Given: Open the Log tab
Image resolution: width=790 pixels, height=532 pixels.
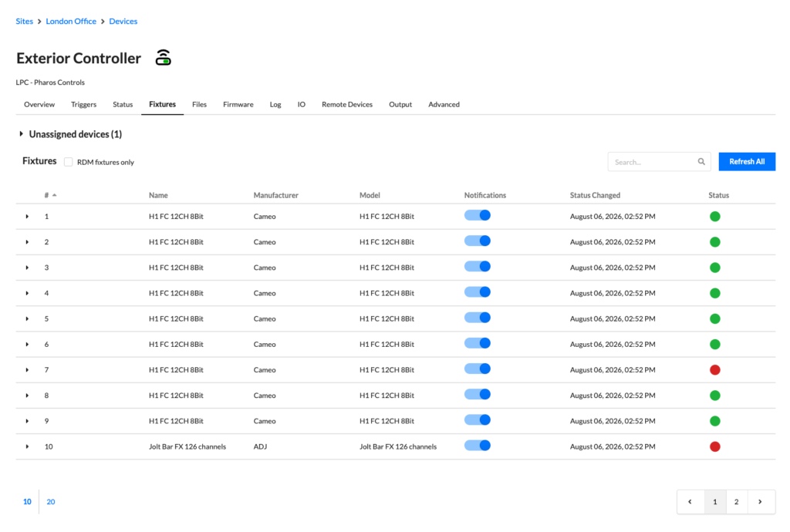Looking at the screenshot, I should (275, 105).
